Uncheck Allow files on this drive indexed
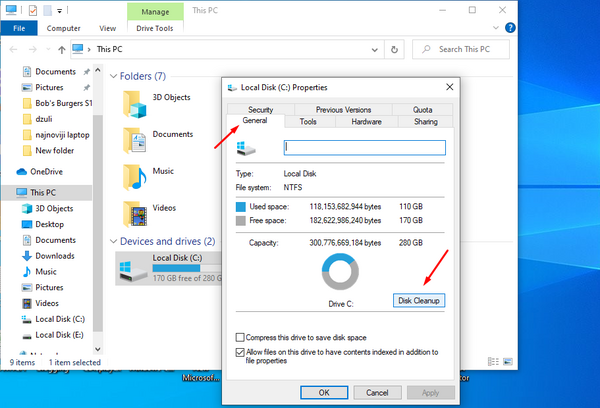This screenshot has height=408, width=600. tap(240, 352)
